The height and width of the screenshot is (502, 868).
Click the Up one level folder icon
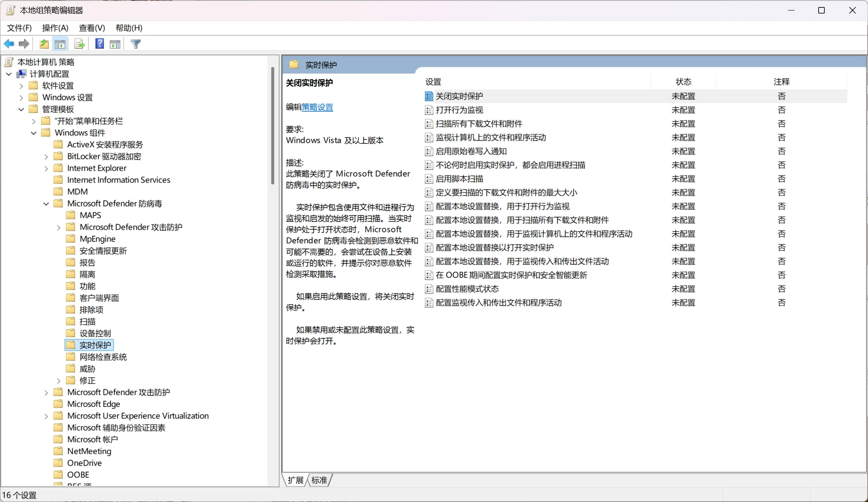[44, 44]
